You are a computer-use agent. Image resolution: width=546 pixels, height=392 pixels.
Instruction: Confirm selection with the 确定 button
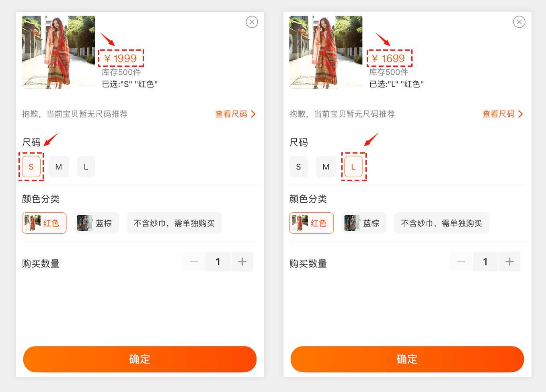pos(140,359)
